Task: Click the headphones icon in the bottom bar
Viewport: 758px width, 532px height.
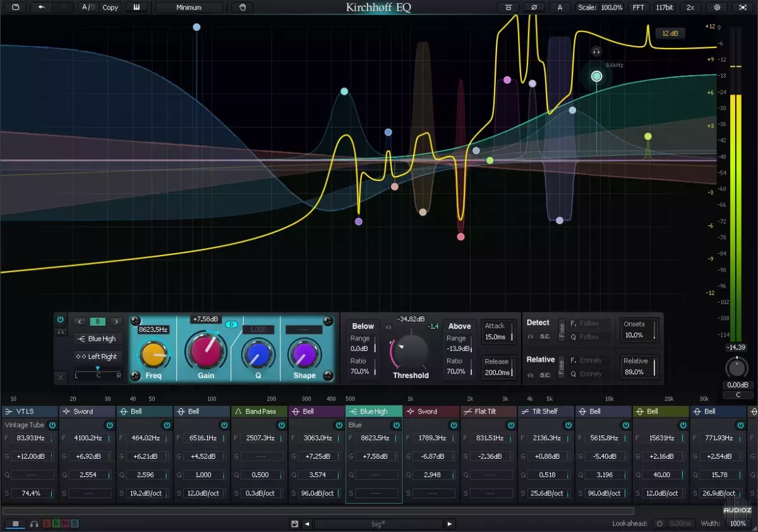Action: pyautogui.click(x=34, y=524)
